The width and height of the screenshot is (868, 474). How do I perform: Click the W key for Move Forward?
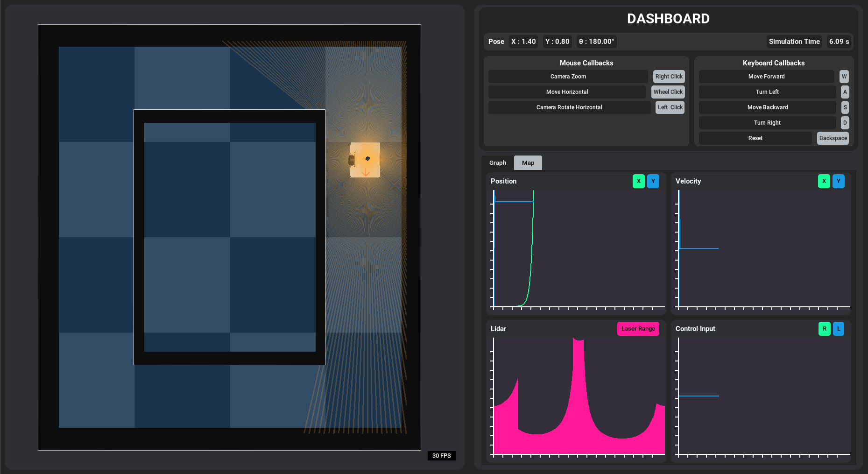click(x=844, y=77)
